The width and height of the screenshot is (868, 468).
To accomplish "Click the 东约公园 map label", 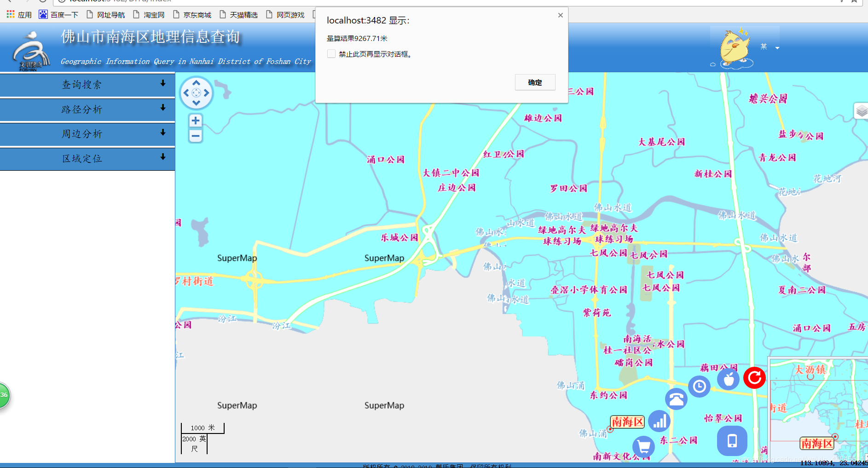I will (x=608, y=395).
